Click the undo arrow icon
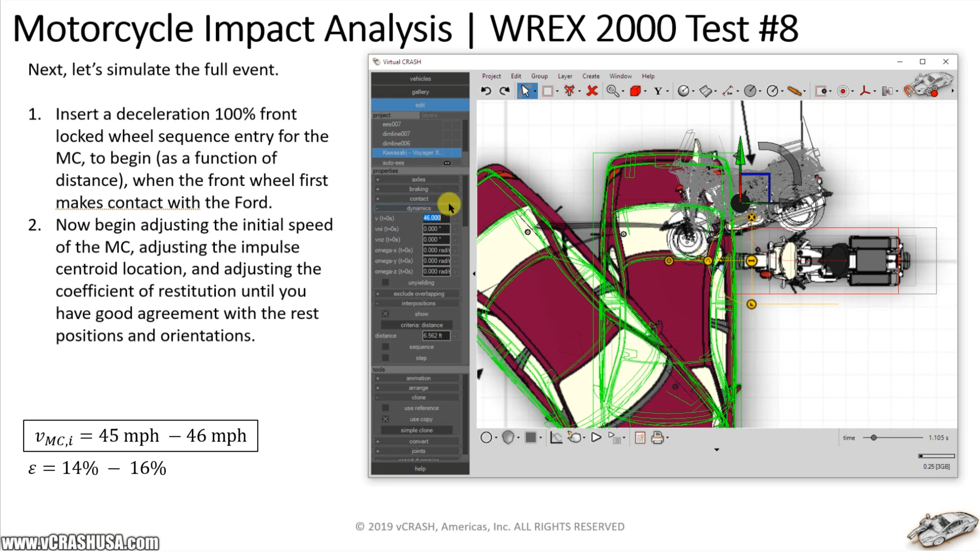The height and width of the screenshot is (556, 980). [x=486, y=91]
